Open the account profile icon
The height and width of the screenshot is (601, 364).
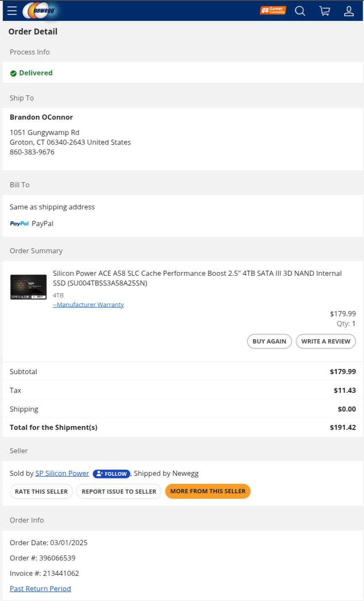349,11
